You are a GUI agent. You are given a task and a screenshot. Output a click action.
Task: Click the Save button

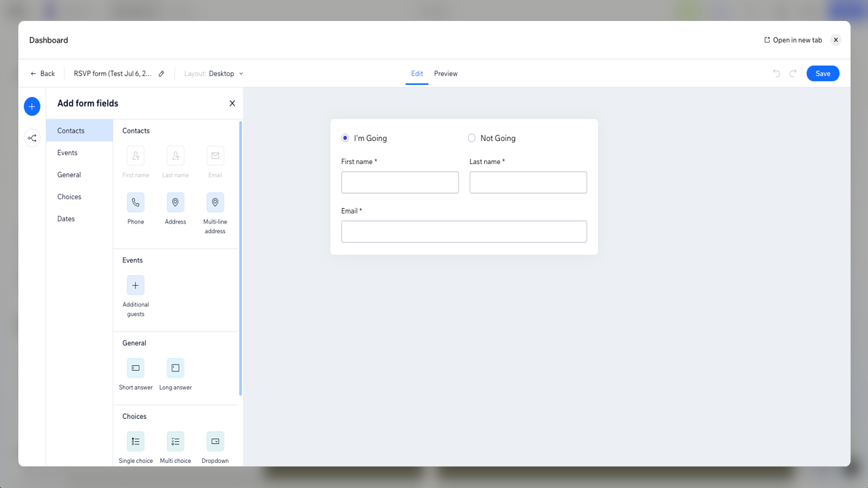823,73
